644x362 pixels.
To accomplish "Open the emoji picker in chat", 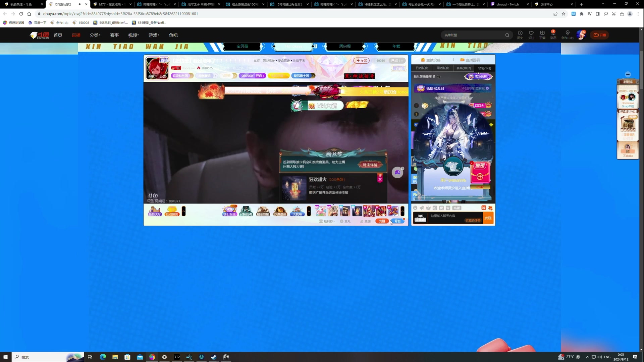I will click(x=415, y=208).
